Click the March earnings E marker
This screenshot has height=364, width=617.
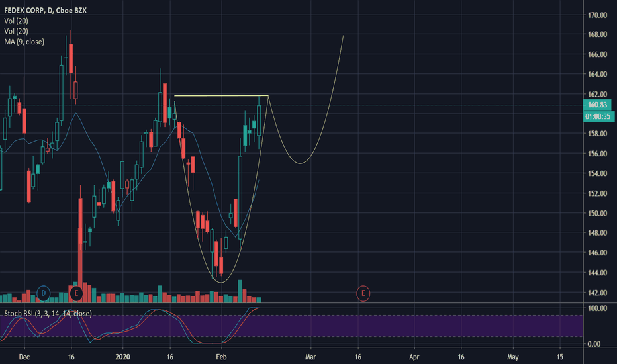(363, 293)
